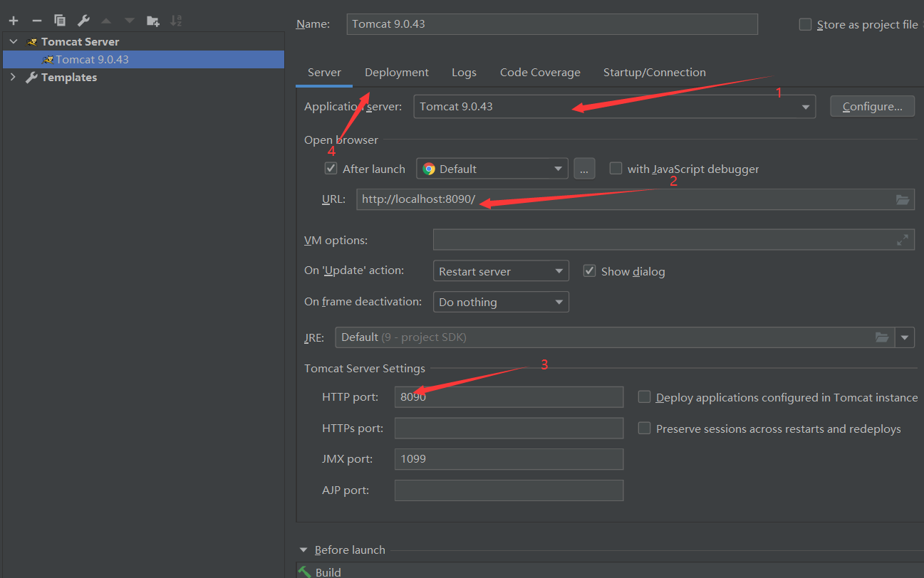Move configuration up arrow icon

(x=106, y=21)
